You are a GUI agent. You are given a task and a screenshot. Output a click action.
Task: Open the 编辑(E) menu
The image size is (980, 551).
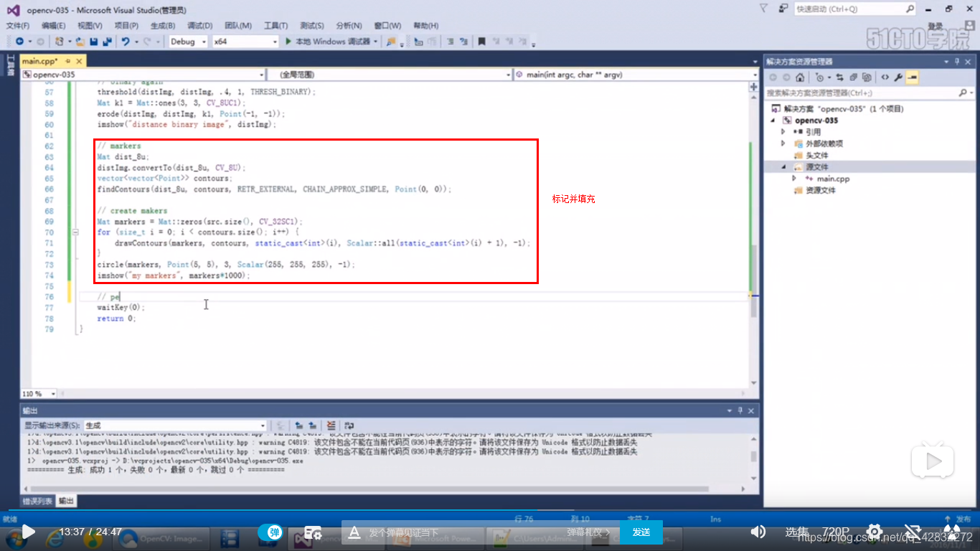pos(53,26)
